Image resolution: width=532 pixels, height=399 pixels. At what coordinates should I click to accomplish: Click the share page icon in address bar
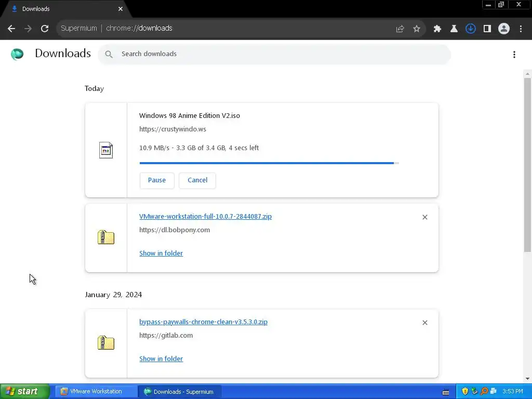400,29
